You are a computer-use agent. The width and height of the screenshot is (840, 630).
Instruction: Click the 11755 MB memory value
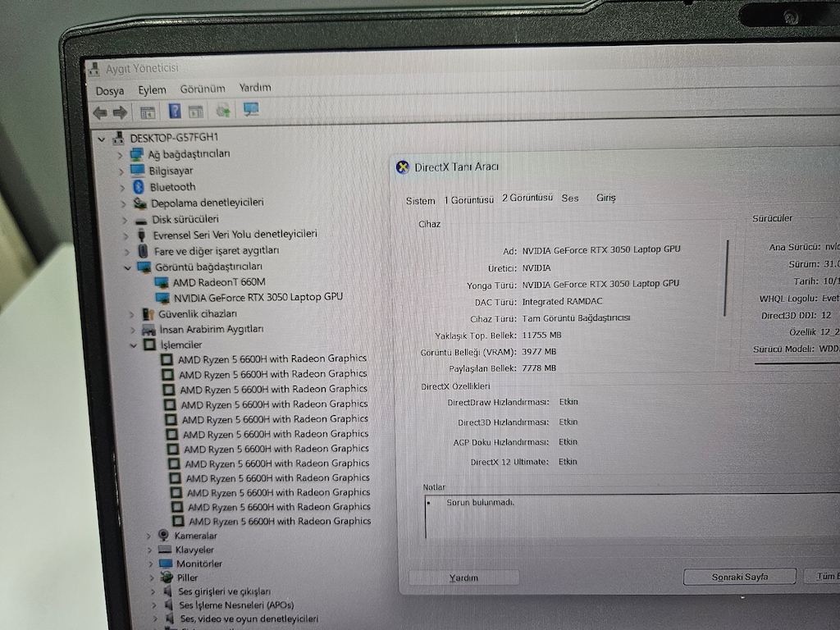pyautogui.click(x=541, y=336)
